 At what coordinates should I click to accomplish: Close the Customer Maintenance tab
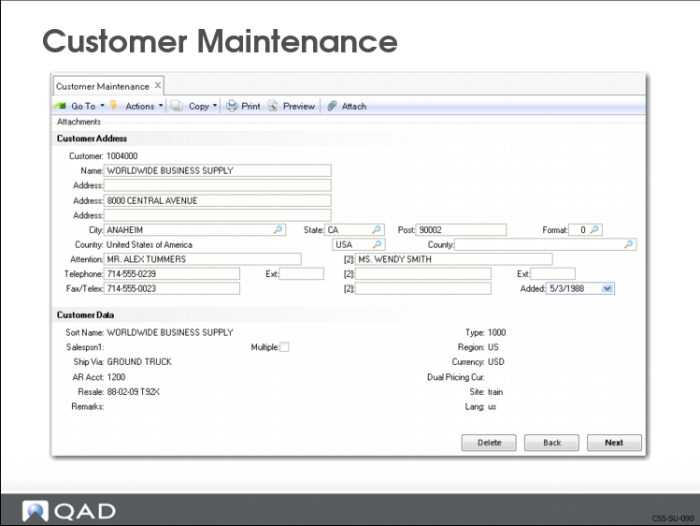pos(158,85)
